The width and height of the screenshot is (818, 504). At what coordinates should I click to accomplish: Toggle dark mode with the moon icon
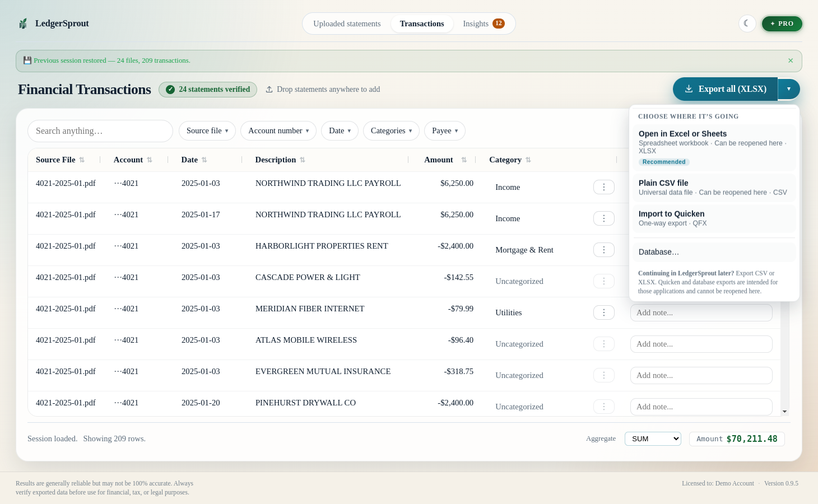point(747,24)
